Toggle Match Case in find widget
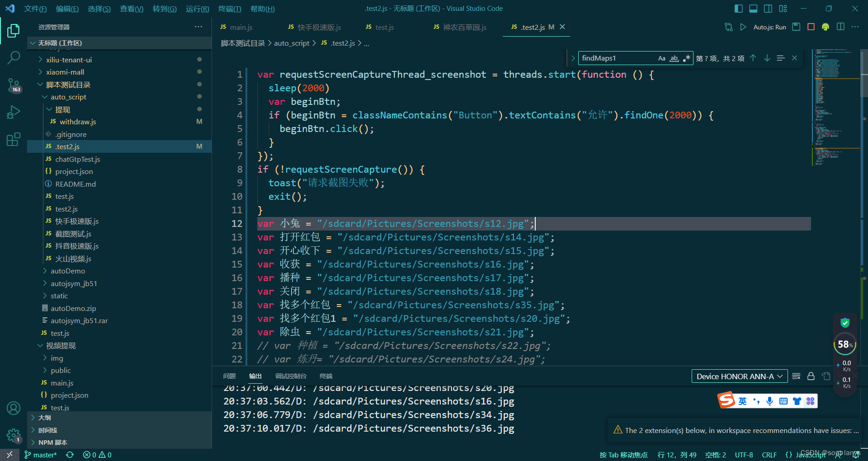The image size is (868, 461). point(662,58)
